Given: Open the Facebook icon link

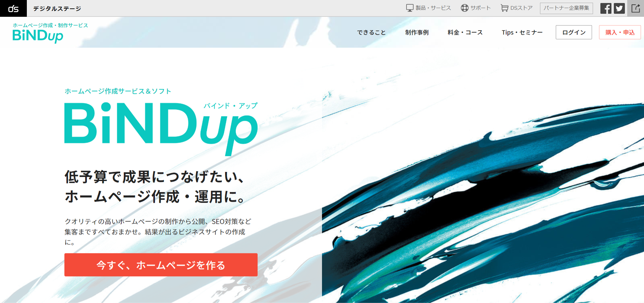Looking at the screenshot, I should pos(606,8).
